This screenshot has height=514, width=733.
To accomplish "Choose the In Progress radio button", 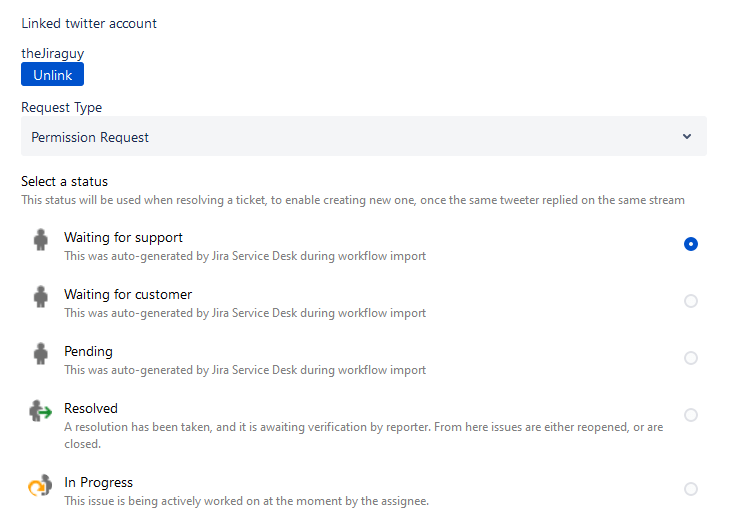I will 691,489.
